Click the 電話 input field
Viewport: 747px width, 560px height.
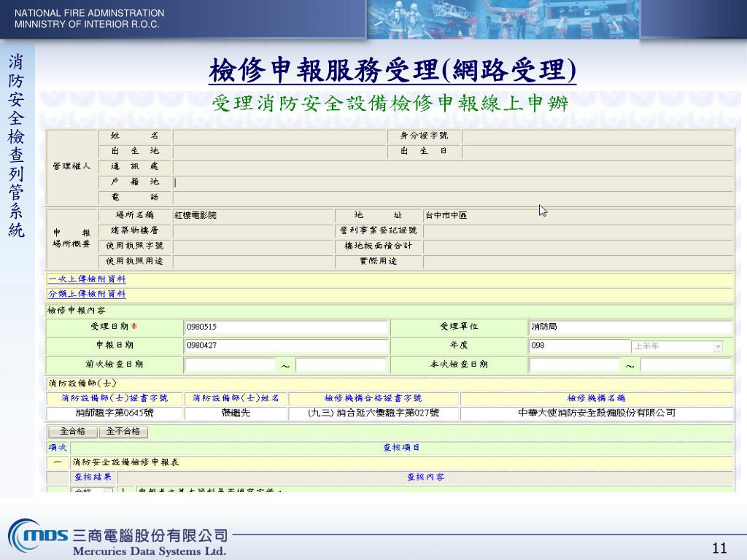point(453,198)
